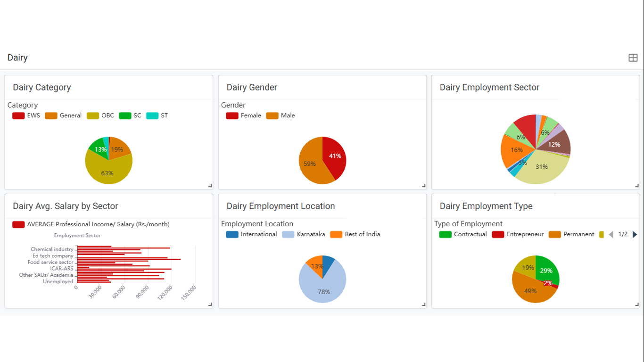Click the Rest of India legend swatch
644x362 pixels.
click(x=336, y=234)
